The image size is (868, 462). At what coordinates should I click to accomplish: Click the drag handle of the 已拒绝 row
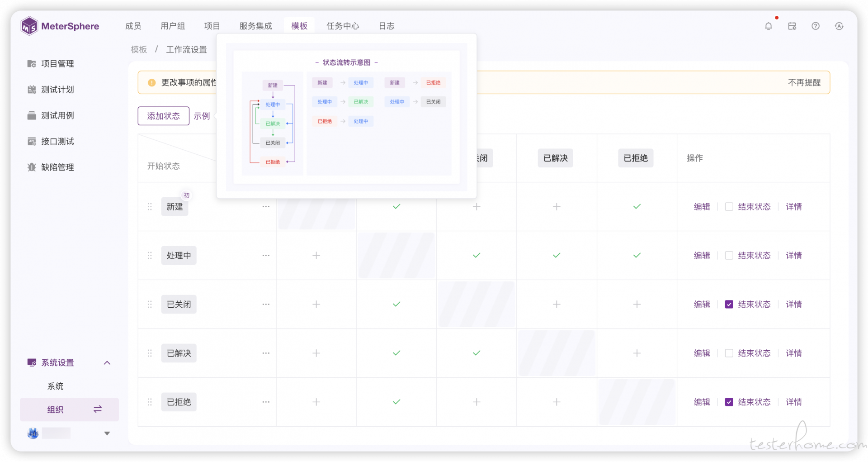[150, 402]
